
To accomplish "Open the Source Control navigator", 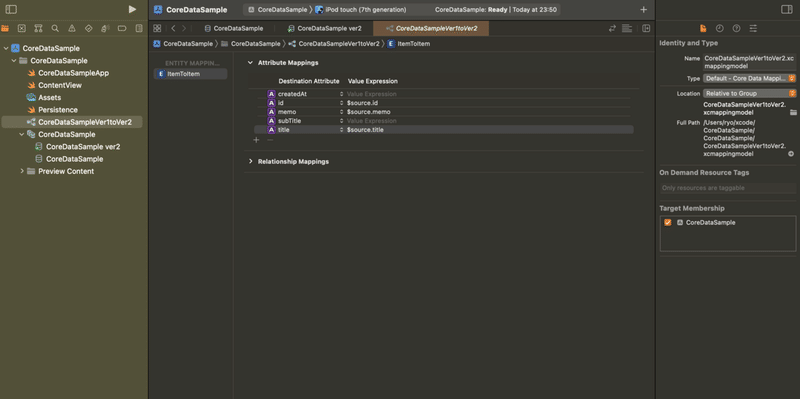I will (21, 29).
